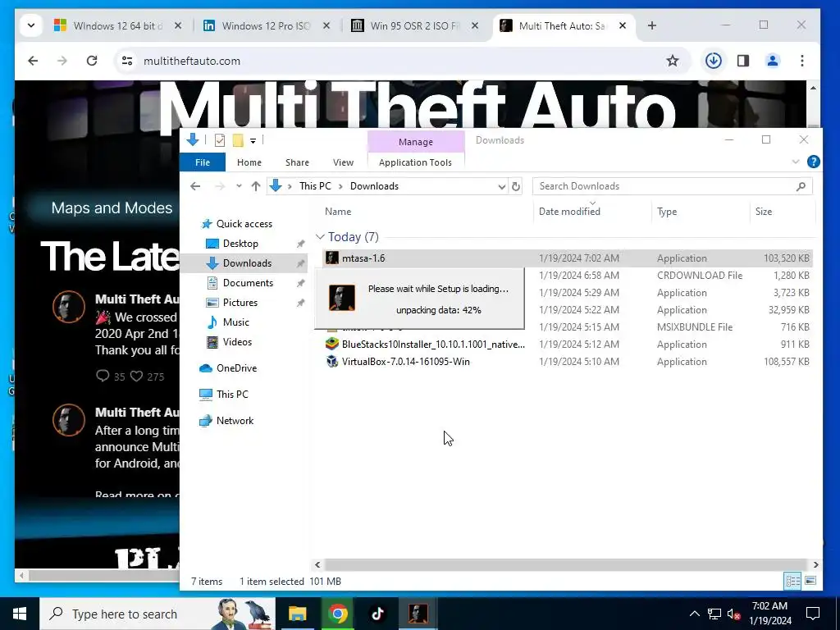Click Downloads in the breadcrumb path
The image size is (840, 630).
[x=374, y=186]
